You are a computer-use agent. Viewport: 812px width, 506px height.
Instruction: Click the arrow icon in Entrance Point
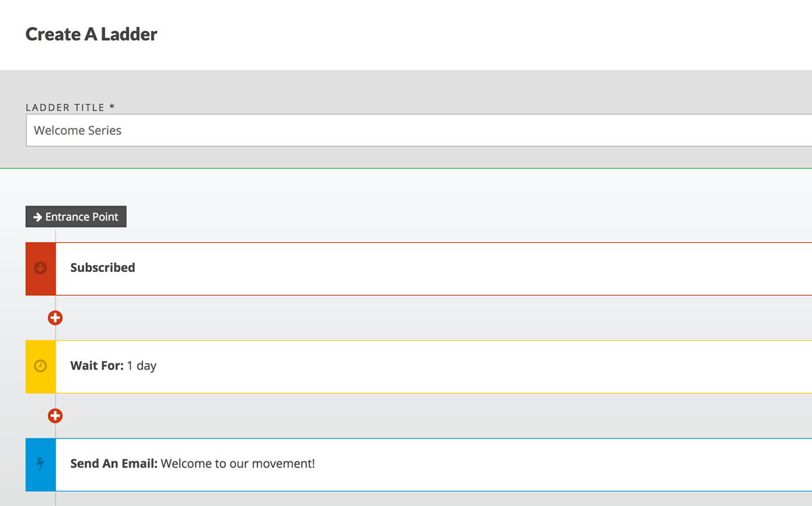[38, 217]
